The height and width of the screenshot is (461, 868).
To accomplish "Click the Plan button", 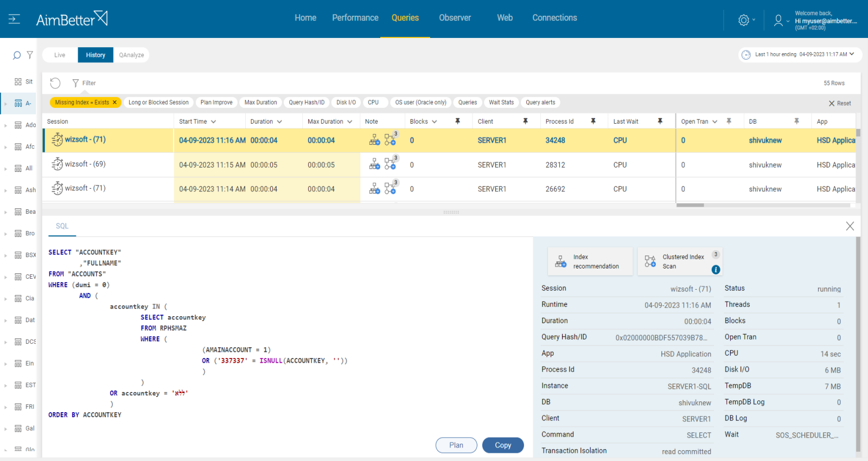I will [456, 445].
